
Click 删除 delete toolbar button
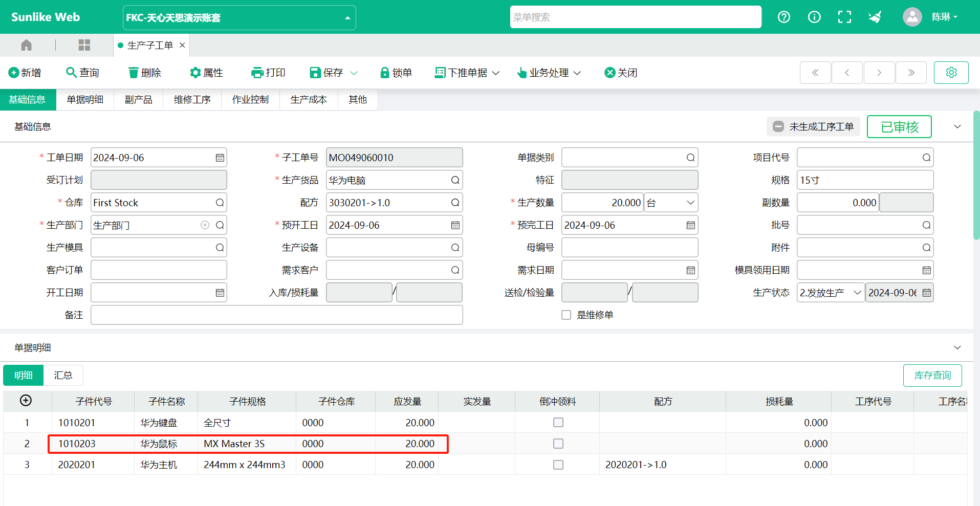tap(145, 73)
